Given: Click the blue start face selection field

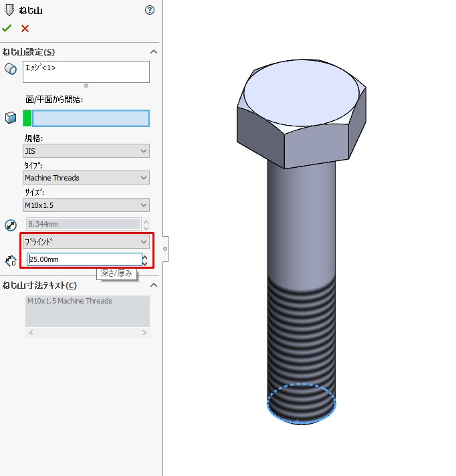Looking at the screenshot, I should coord(90,118).
